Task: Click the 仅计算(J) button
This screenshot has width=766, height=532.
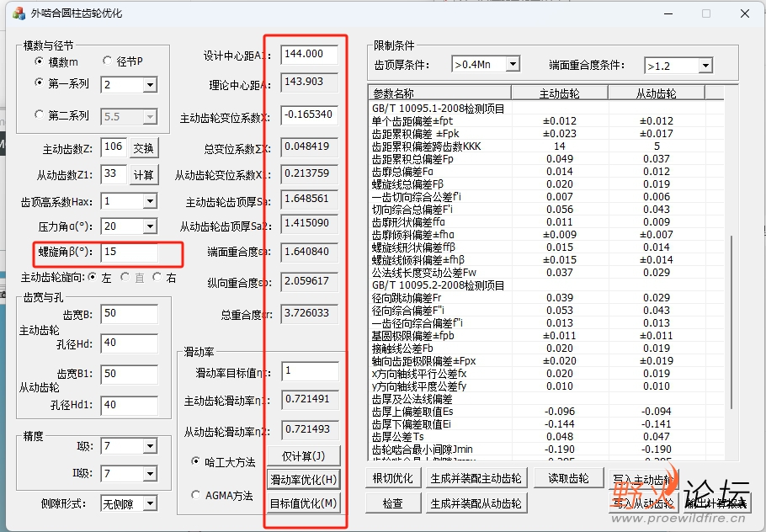Action: [303, 455]
